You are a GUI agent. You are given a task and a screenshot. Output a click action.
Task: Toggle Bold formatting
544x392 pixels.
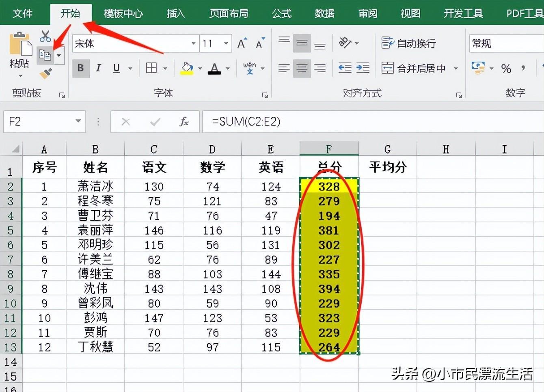point(81,68)
